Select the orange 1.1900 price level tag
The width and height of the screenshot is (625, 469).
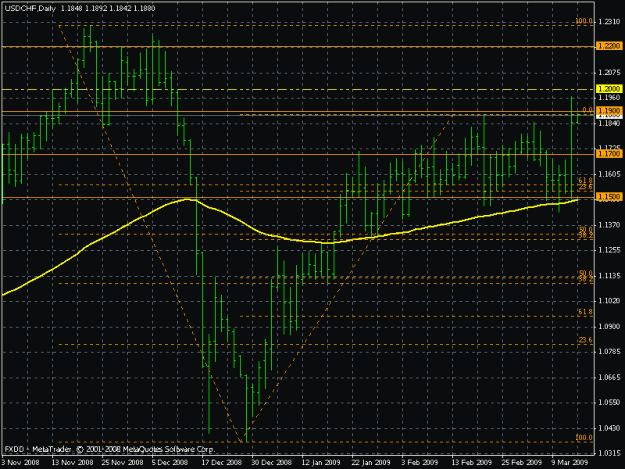(609, 110)
